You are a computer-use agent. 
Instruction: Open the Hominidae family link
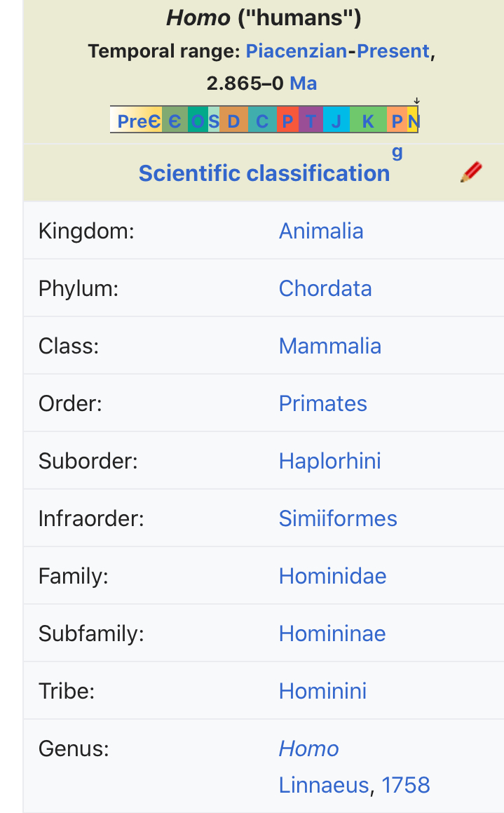pos(332,576)
